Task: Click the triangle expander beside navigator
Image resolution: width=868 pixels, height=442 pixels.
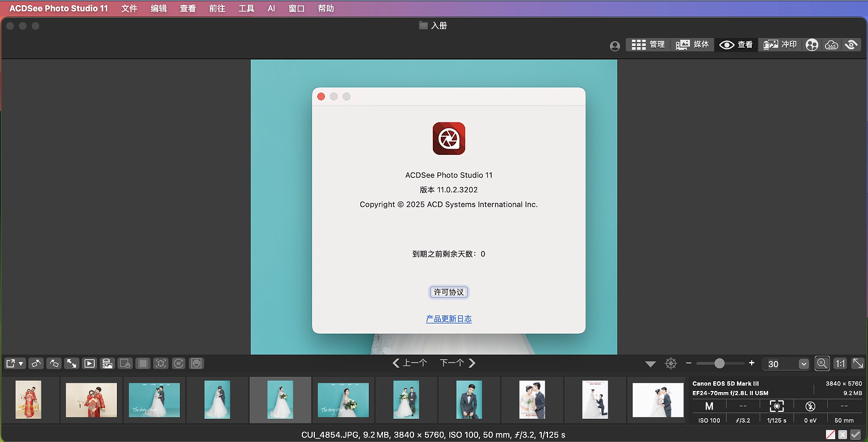Action: pos(650,364)
